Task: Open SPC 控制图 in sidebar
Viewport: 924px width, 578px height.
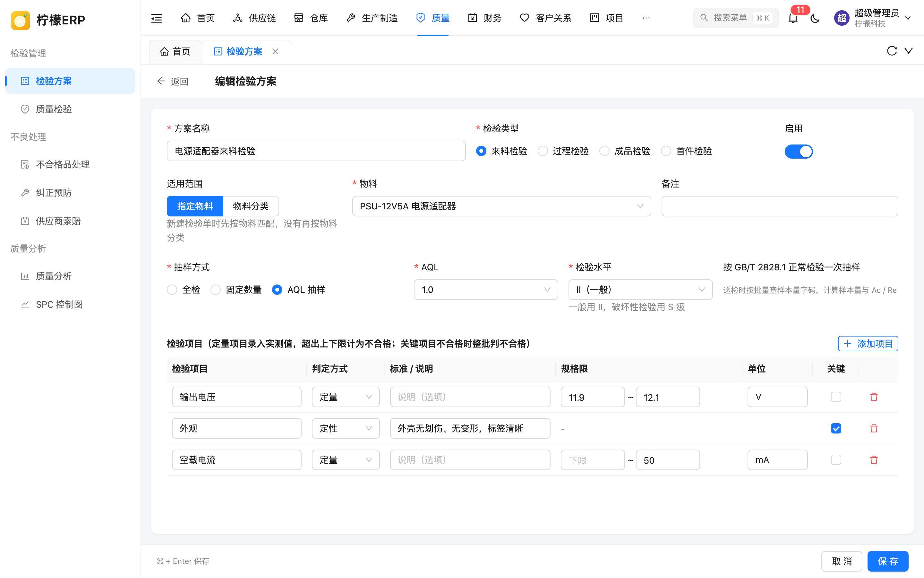Action: (x=70, y=304)
